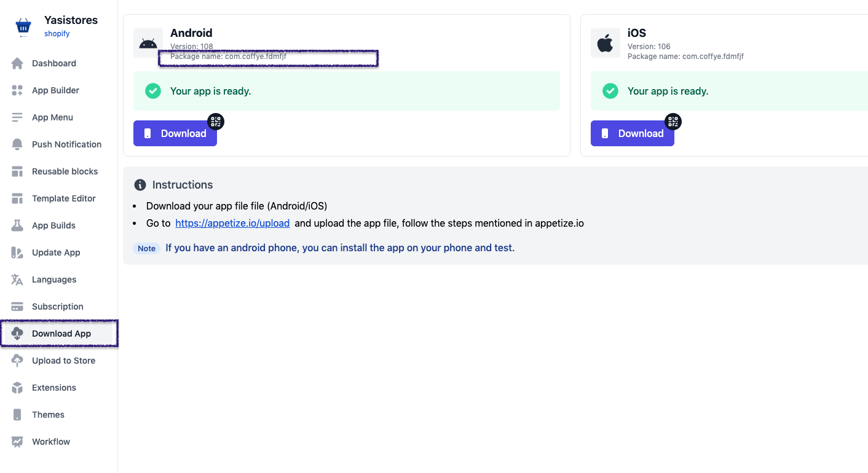Click the Apple logo on the iOS card
Viewport: 868px width, 473px height.
pos(605,42)
